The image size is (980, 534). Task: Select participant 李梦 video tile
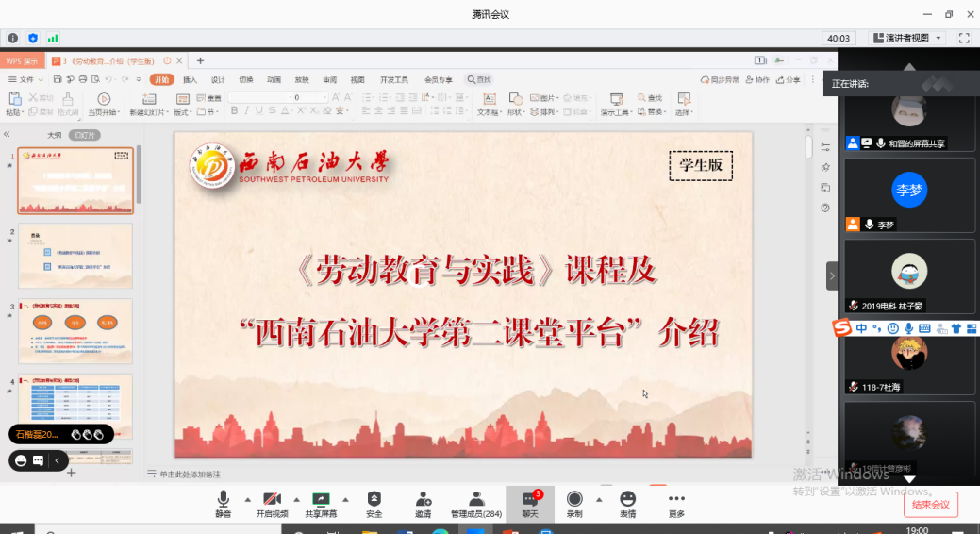(909, 197)
